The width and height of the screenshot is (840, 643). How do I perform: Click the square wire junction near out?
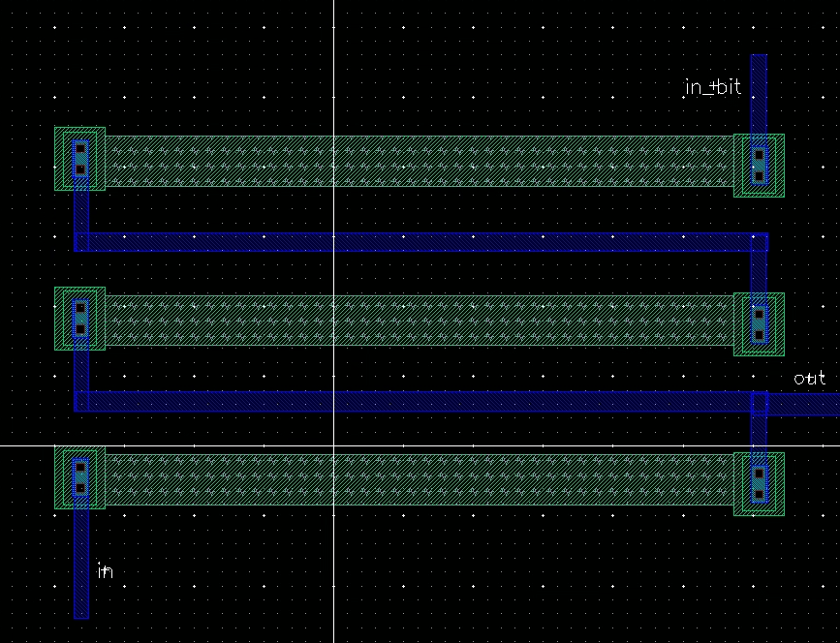click(x=760, y=404)
